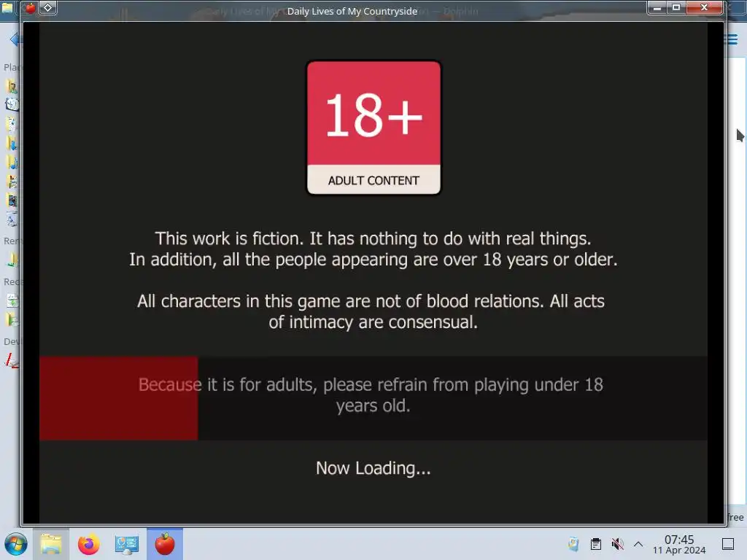Viewport: 747px width, 560px height.
Task: Click the 'Now Loading...' text
Action: coord(373,468)
